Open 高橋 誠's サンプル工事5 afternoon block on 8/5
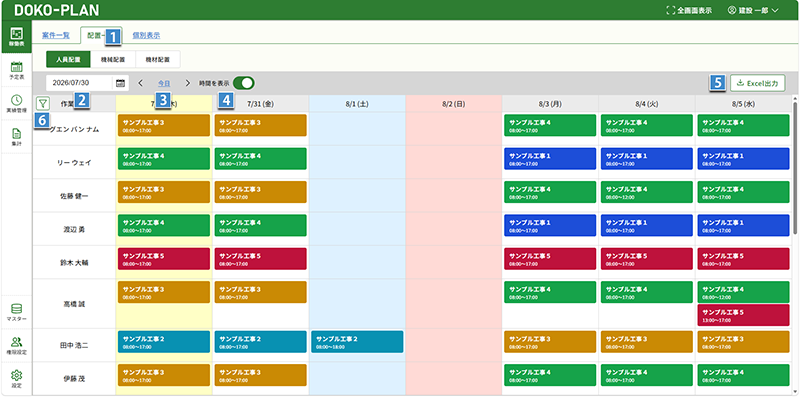800x397 pixels. pos(743,315)
